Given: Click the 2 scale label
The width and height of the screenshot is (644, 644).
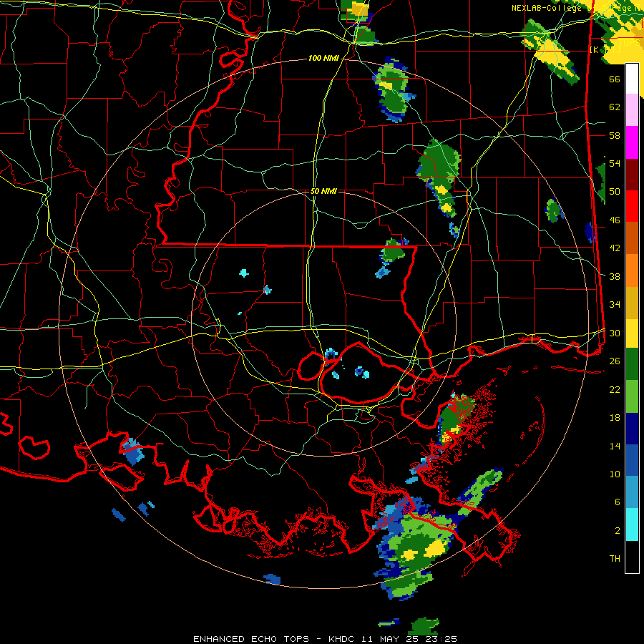Looking at the screenshot, I should tap(617, 530).
